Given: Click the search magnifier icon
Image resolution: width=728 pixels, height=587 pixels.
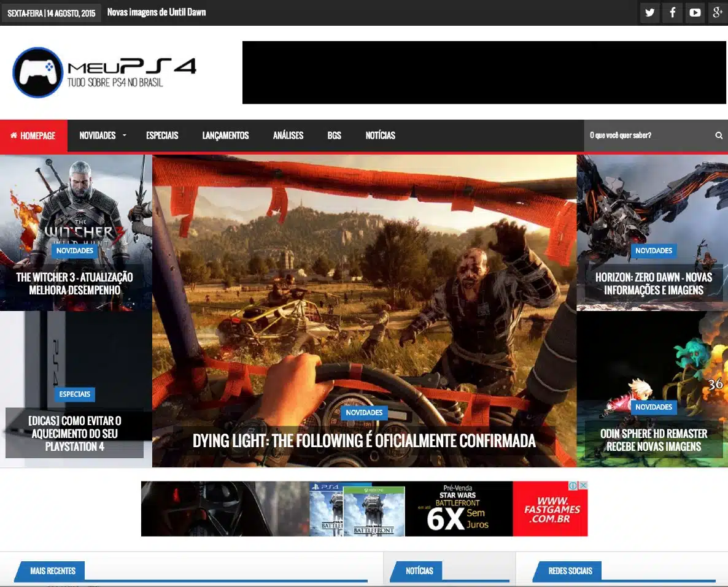Looking at the screenshot, I should point(719,136).
